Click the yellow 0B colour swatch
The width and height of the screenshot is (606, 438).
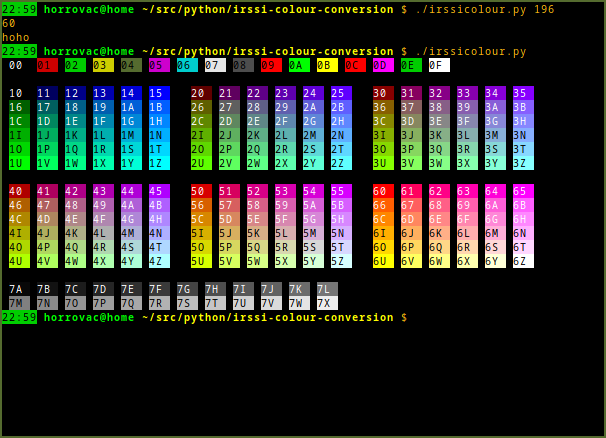[x=327, y=65]
